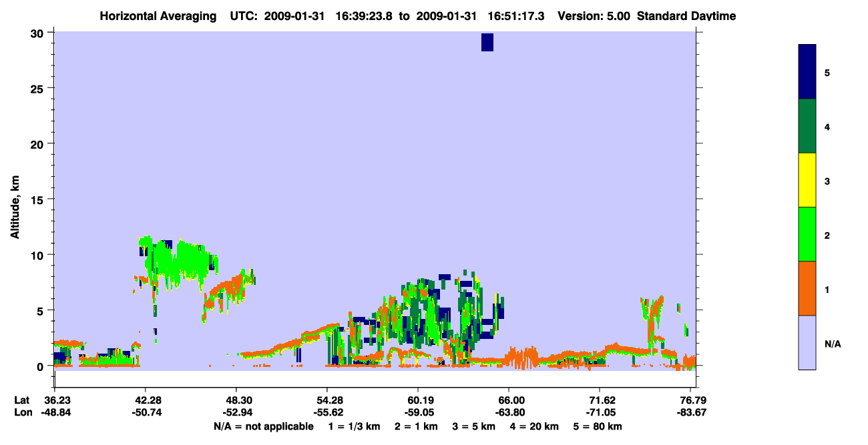Click the orange color bar segment labeled 1

(x=807, y=288)
